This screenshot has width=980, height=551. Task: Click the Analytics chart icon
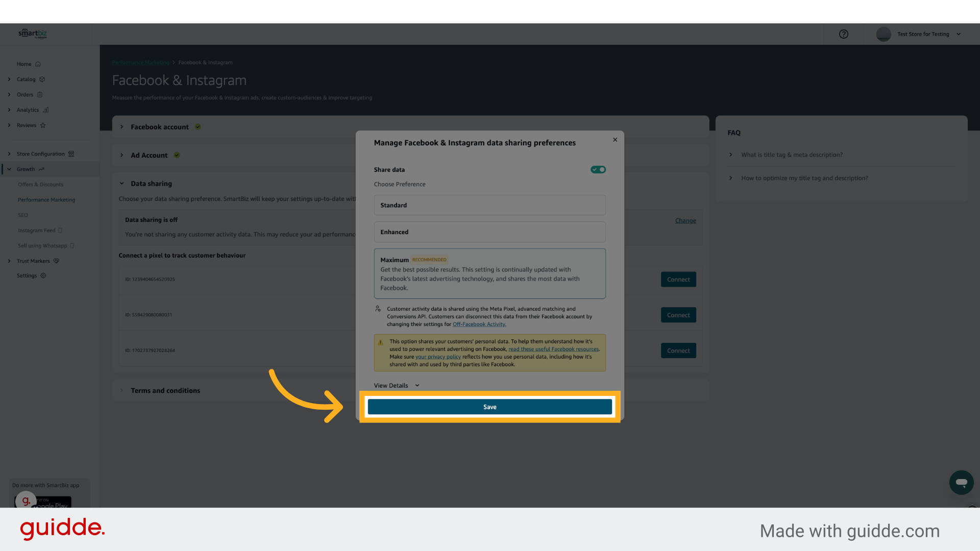[x=45, y=110]
